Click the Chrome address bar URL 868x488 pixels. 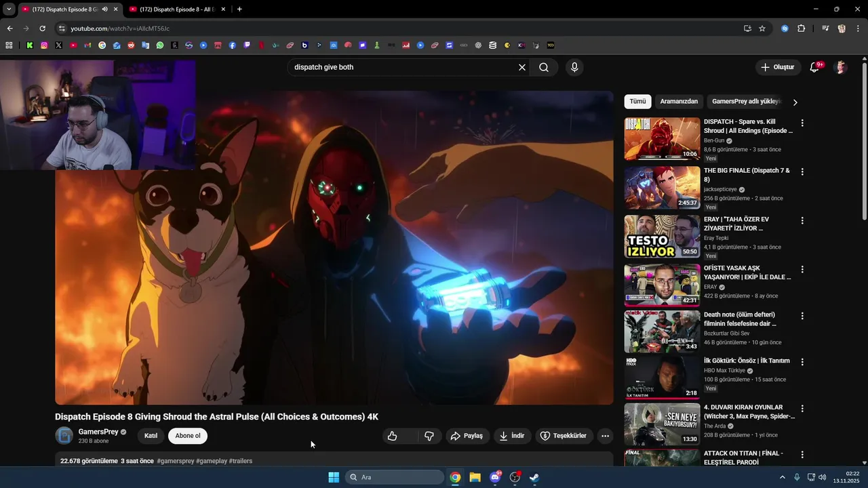[120, 28]
